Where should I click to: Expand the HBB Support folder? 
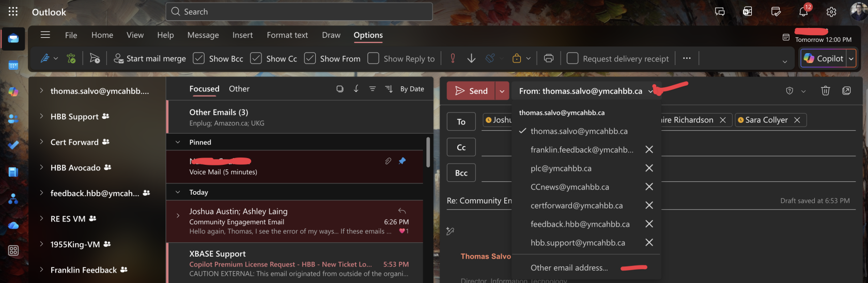[41, 116]
